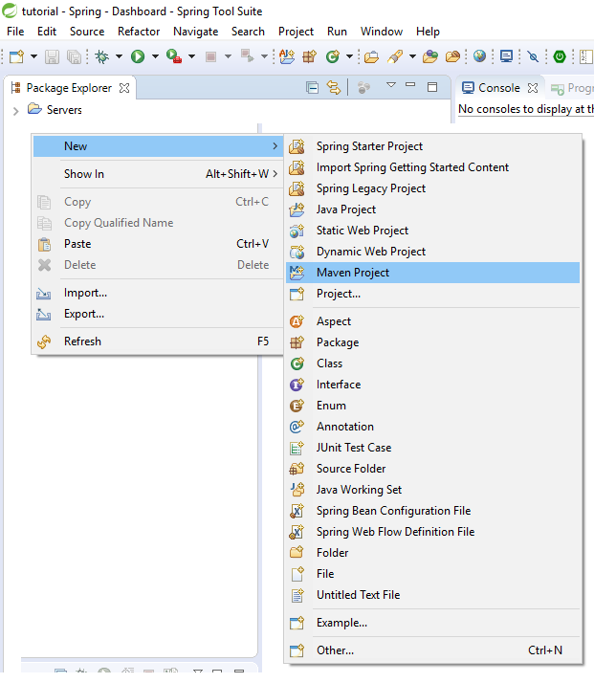Screen dimensions: 616x683
Task: Choose Refresh from context menu
Action: [158, 341]
